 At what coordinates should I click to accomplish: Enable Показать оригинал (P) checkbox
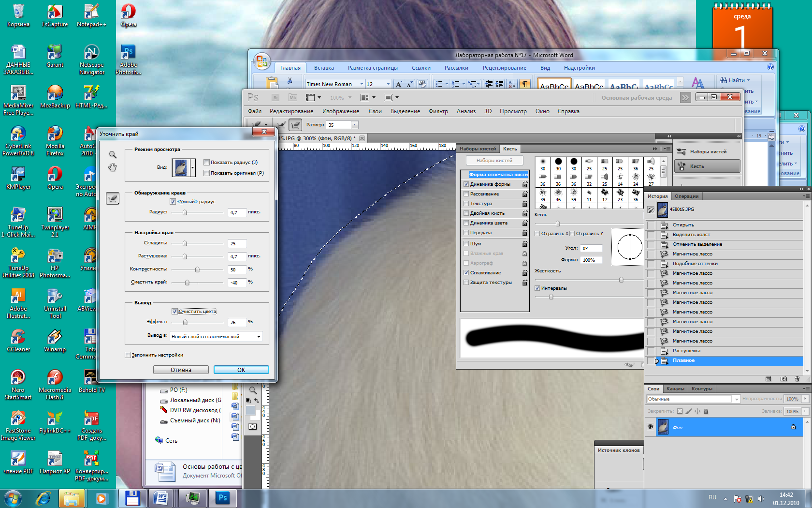coord(206,173)
